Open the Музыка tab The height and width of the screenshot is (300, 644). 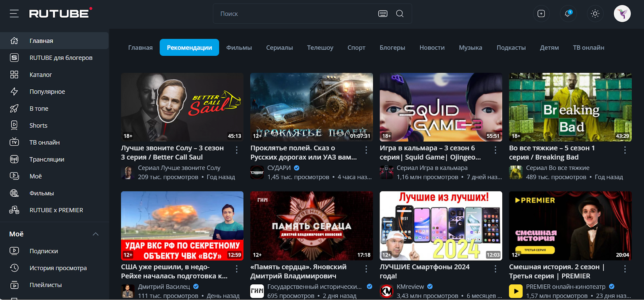click(471, 47)
